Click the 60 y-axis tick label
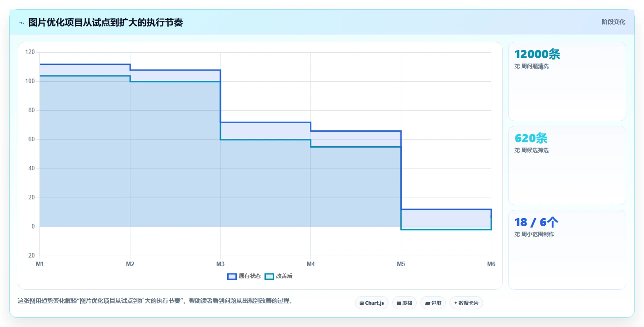The height and width of the screenshot is (327, 644). [31, 139]
